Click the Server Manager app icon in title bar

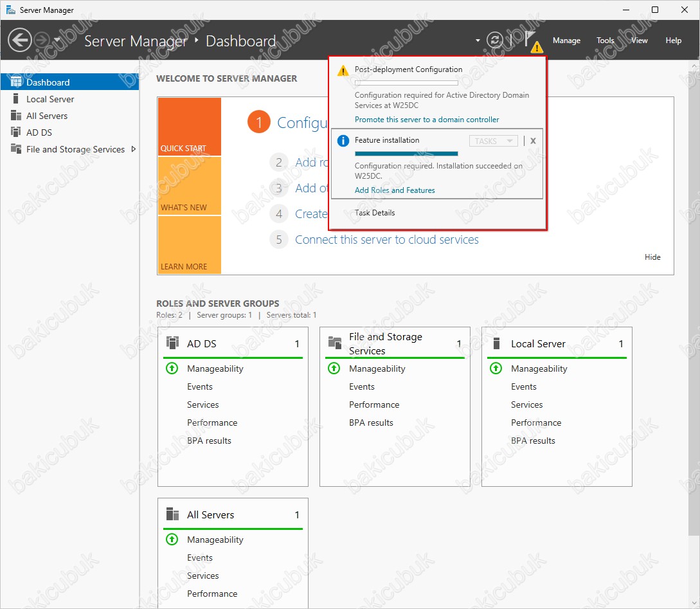tap(11, 10)
